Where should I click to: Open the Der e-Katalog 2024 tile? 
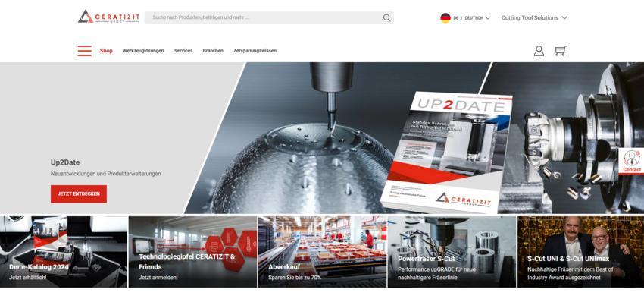click(x=64, y=252)
